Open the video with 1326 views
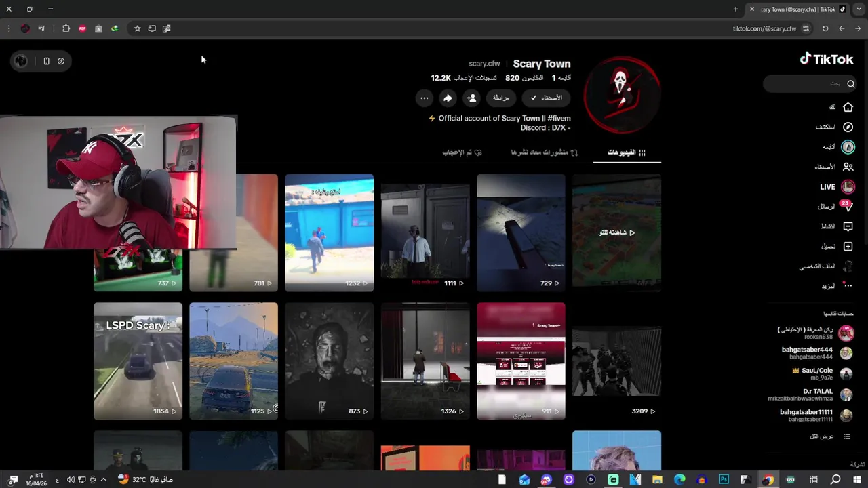This screenshot has width=868, height=488. coord(425,361)
